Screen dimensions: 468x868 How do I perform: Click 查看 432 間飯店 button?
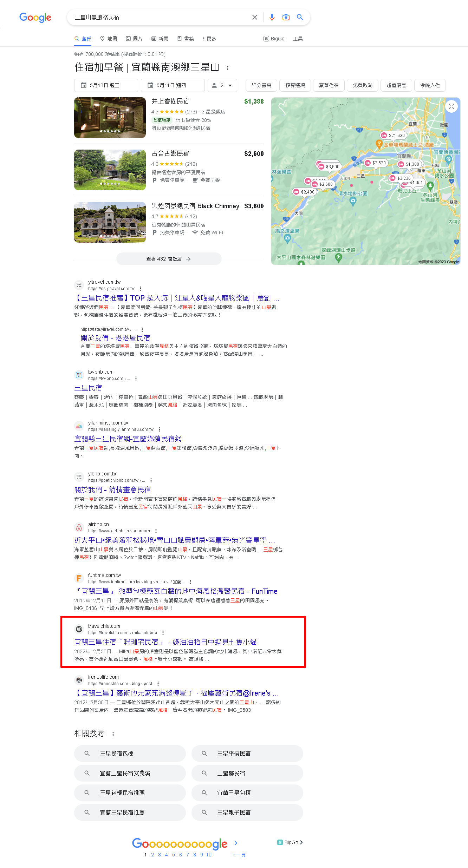[169, 259]
